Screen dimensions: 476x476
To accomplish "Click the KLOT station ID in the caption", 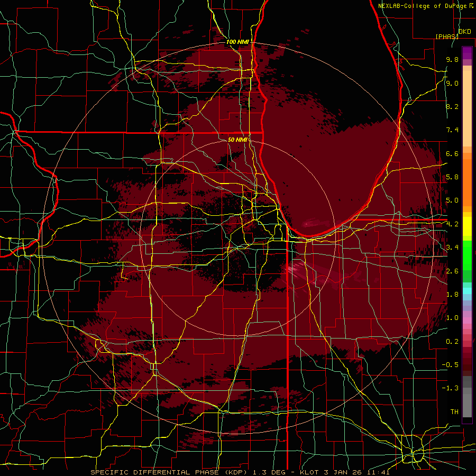I will pyautogui.click(x=309, y=472).
